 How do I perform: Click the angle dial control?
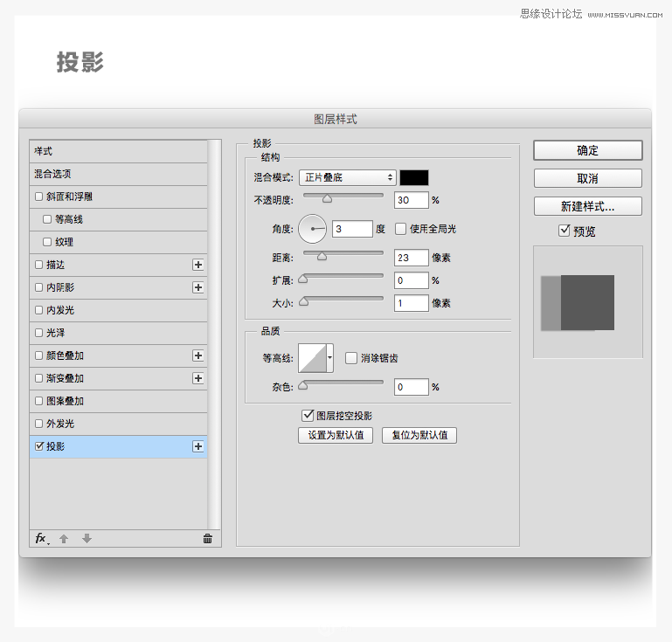(x=313, y=229)
